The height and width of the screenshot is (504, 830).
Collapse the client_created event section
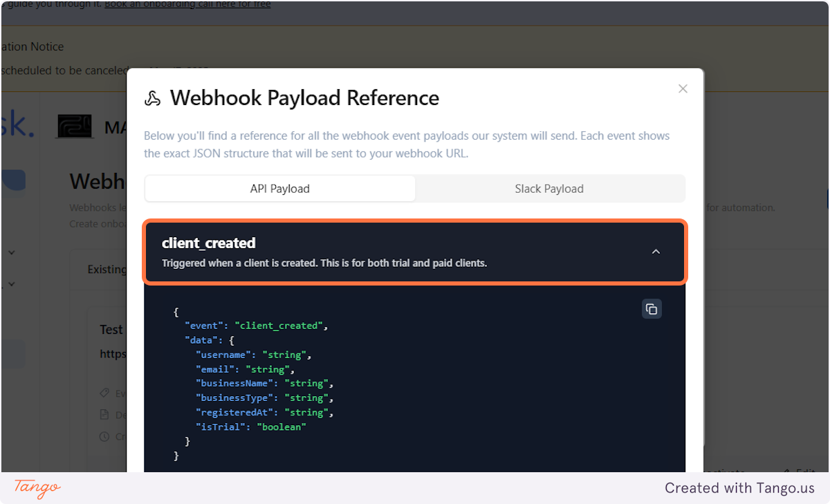pyautogui.click(x=656, y=252)
